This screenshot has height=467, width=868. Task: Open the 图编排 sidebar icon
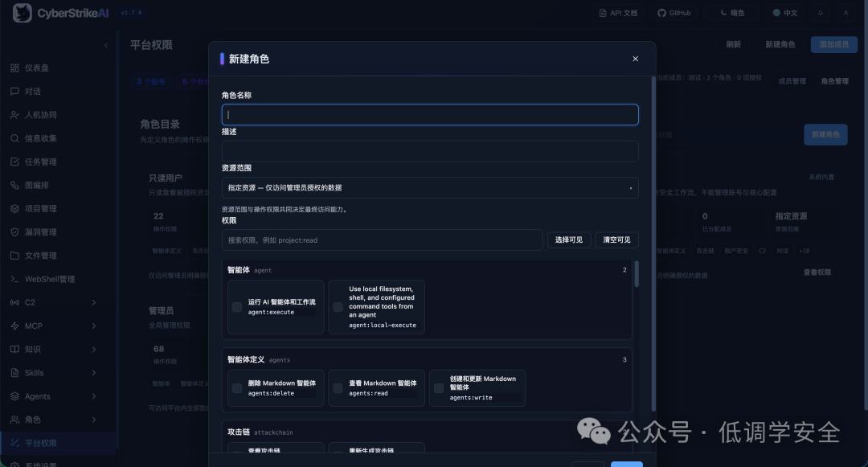pyautogui.click(x=15, y=186)
